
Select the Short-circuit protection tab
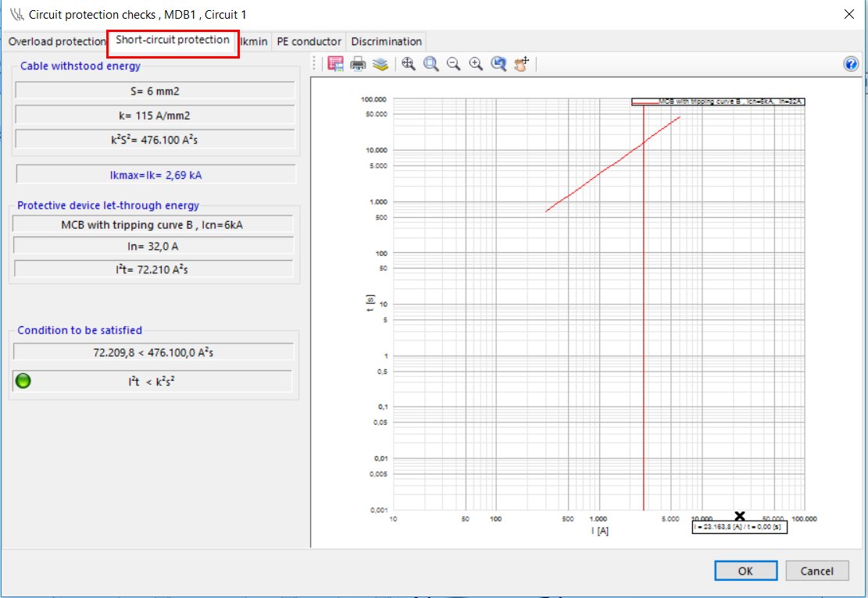pos(173,40)
